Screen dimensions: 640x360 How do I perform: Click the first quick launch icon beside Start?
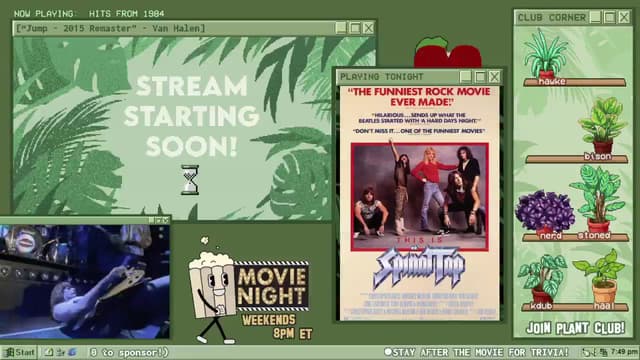pos(49,352)
